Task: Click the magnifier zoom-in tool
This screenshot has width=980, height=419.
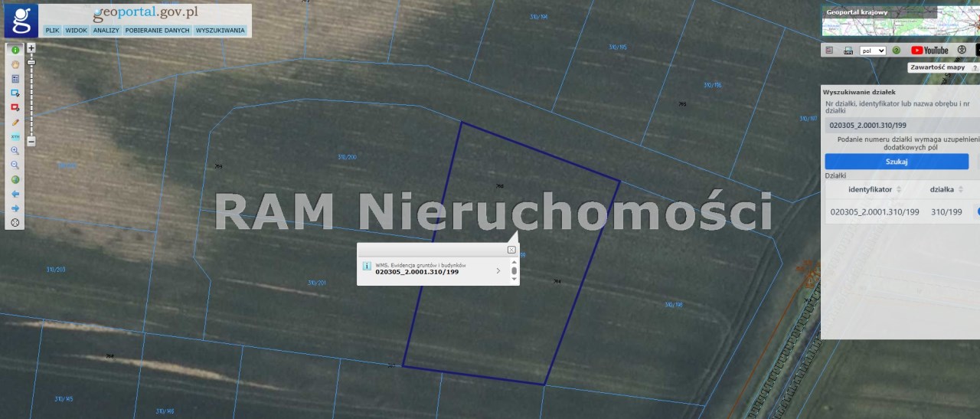Action: coord(15,151)
